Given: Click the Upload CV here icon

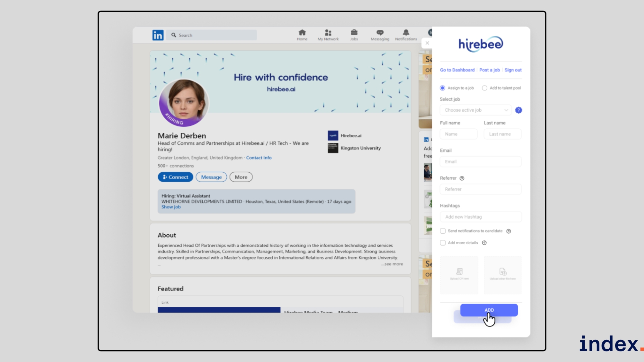Looking at the screenshot, I should click(x=459, y=272).
